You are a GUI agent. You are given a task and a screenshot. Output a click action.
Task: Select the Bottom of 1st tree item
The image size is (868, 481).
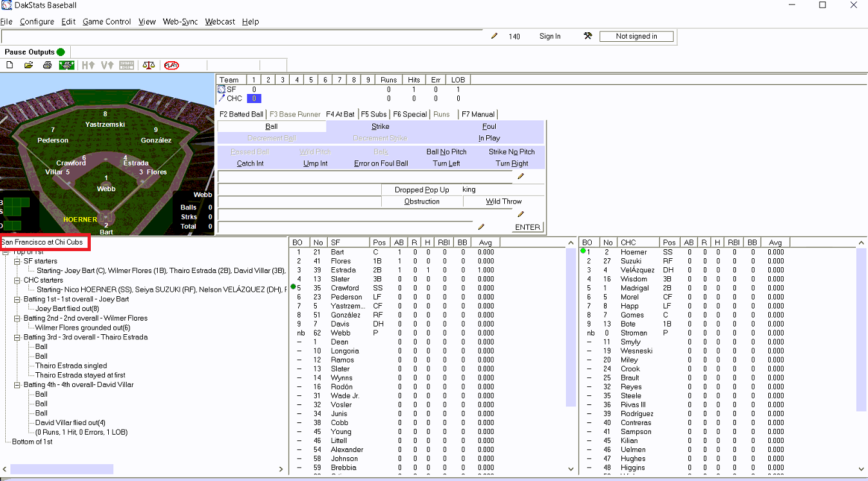tap(32, 442)
